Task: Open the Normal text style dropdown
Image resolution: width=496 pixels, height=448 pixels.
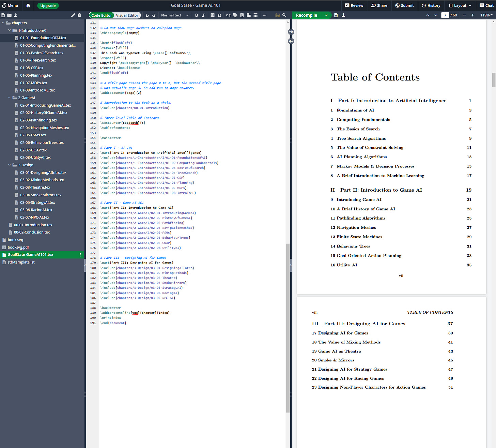Action: tap(174, 15)
